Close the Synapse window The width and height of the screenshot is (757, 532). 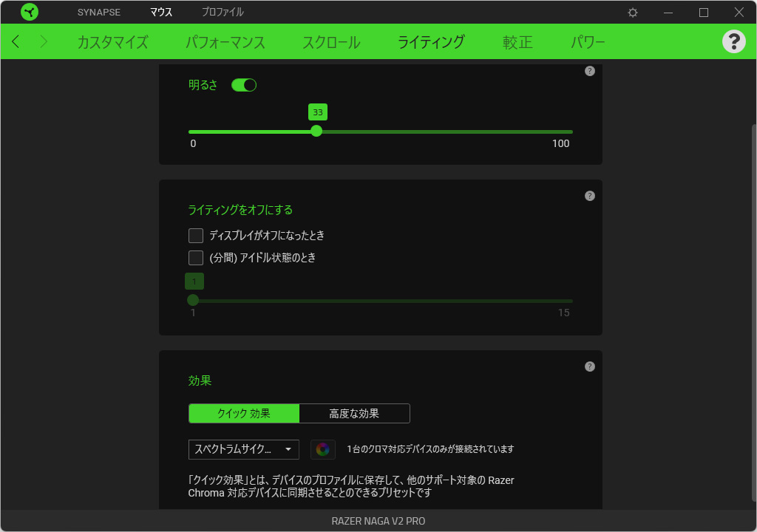739,13
